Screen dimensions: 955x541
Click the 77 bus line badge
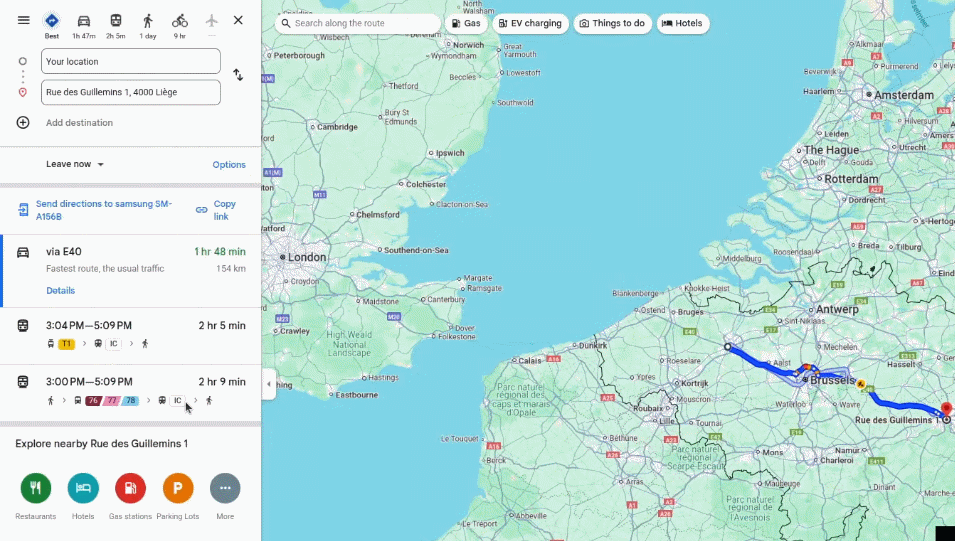(x=111, y=400)
